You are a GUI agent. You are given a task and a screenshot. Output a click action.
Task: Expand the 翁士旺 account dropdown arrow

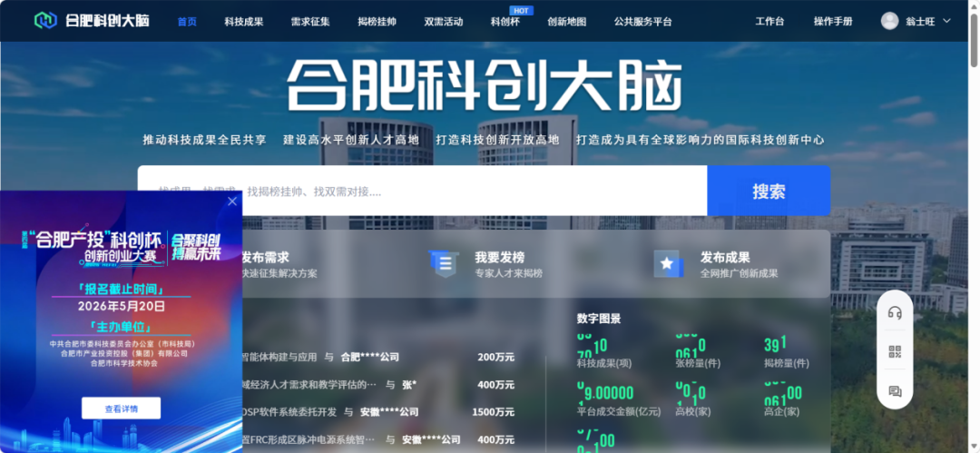click(x=946, y=21)
